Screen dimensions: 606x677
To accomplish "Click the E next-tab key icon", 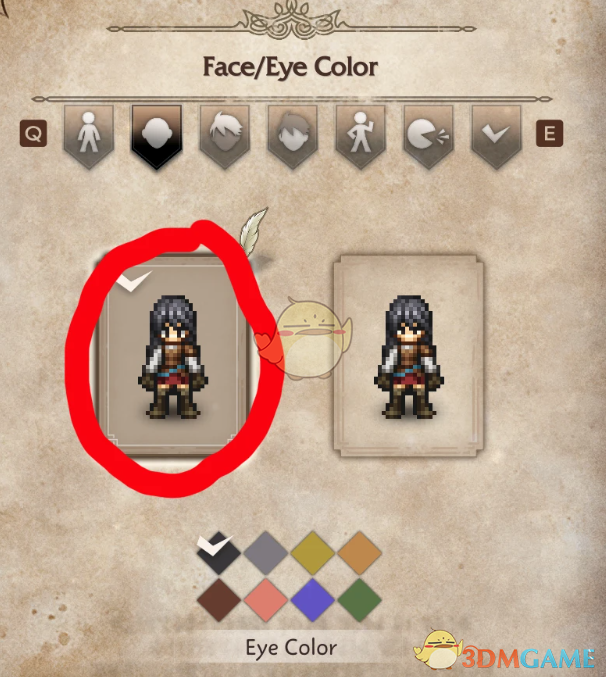I will (549, 133).
